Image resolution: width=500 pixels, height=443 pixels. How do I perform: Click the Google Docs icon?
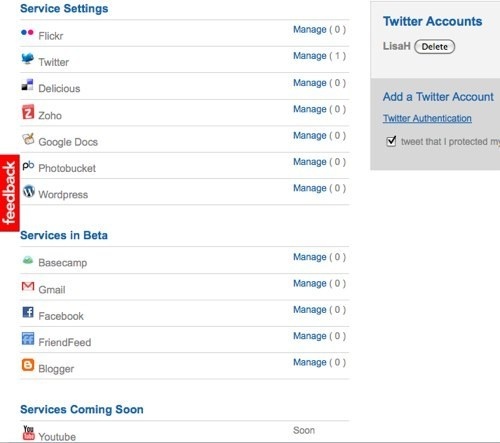point(28,139)
